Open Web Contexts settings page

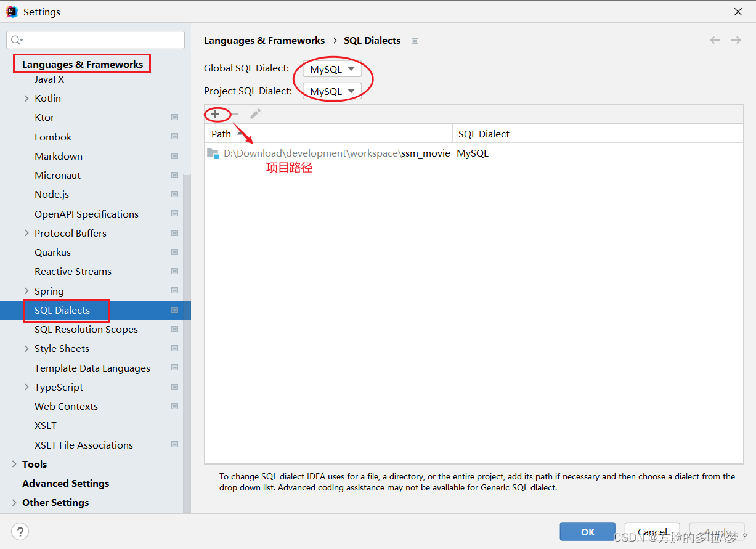[x=66, y=406]
